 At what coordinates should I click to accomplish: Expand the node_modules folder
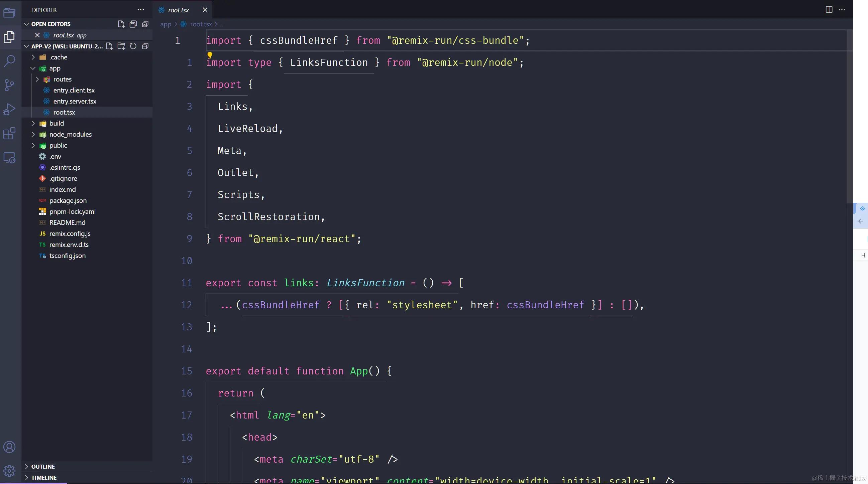pyautogui.click(x=33, y=134)
